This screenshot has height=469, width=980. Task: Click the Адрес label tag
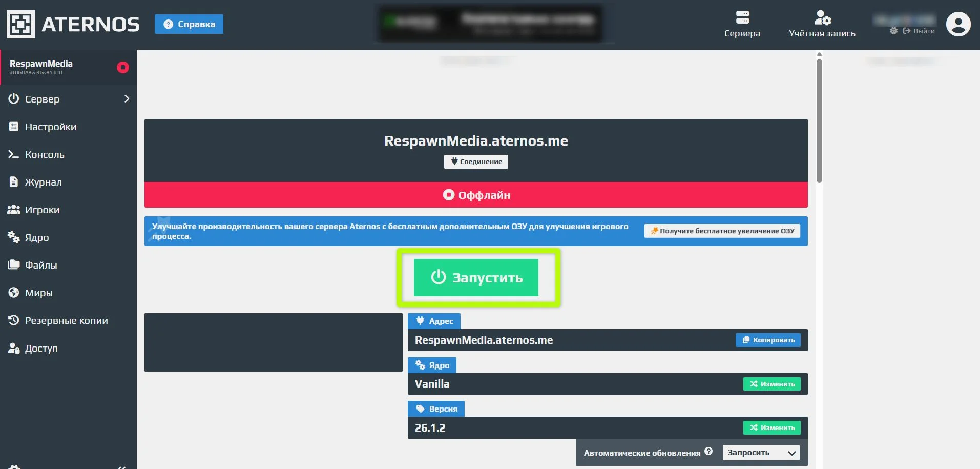tap(434, 321)
